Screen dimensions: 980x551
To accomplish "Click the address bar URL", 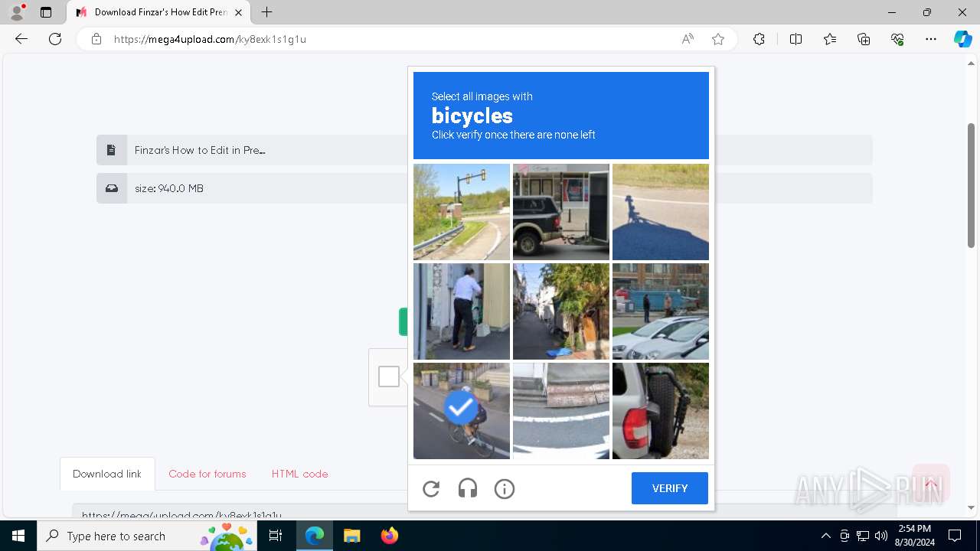I will [x=210, y=39].
